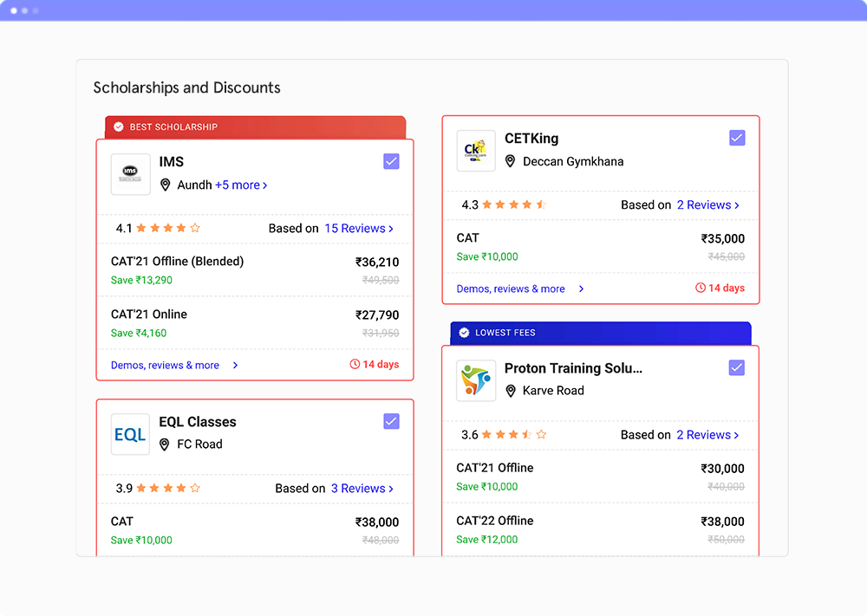This screenshot has height=616, width=867.
Task: Click the location pin beside Karve Road
Action: pyautogui.click(x=511, y=391)
